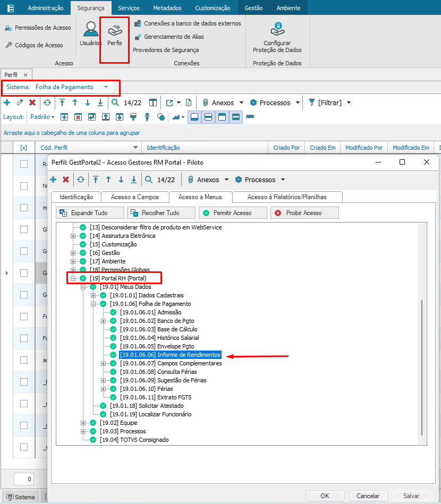This screenshot has height=504, width=441.
Task: Search with magnifier in Perfil dialog
Action: (149, 180)
